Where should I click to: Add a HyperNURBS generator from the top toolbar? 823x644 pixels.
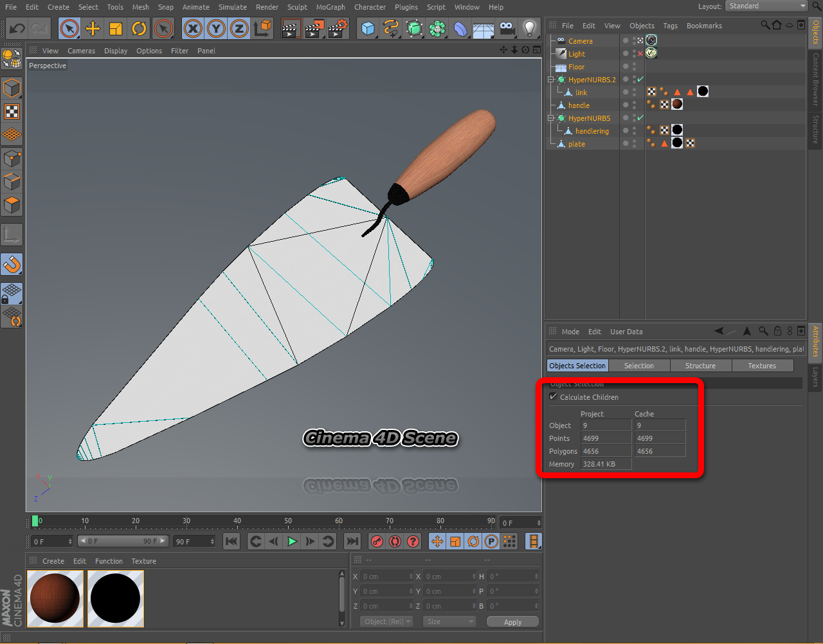coord(414,29)
